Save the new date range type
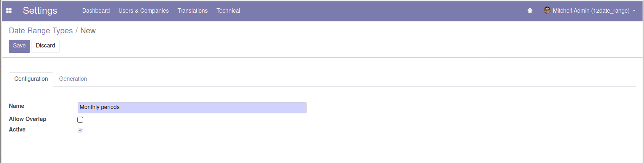This screenshot has width=644, height=163. (x=19, y=46)
